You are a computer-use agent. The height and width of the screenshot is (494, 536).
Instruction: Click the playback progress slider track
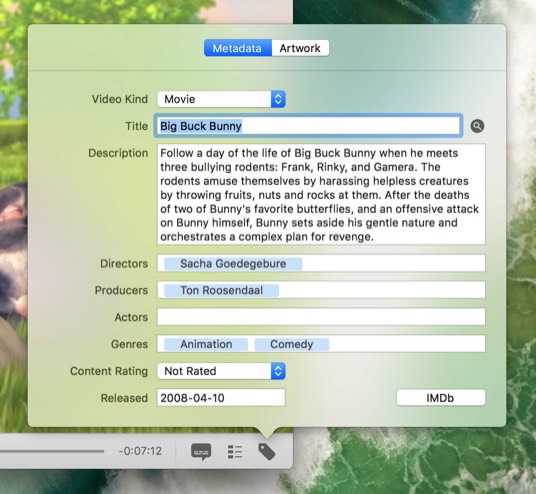click(52, 451)
